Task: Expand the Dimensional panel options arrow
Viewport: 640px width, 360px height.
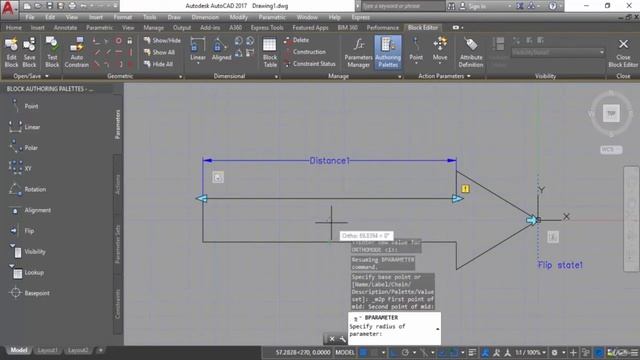Action: [x=276, y=76]
